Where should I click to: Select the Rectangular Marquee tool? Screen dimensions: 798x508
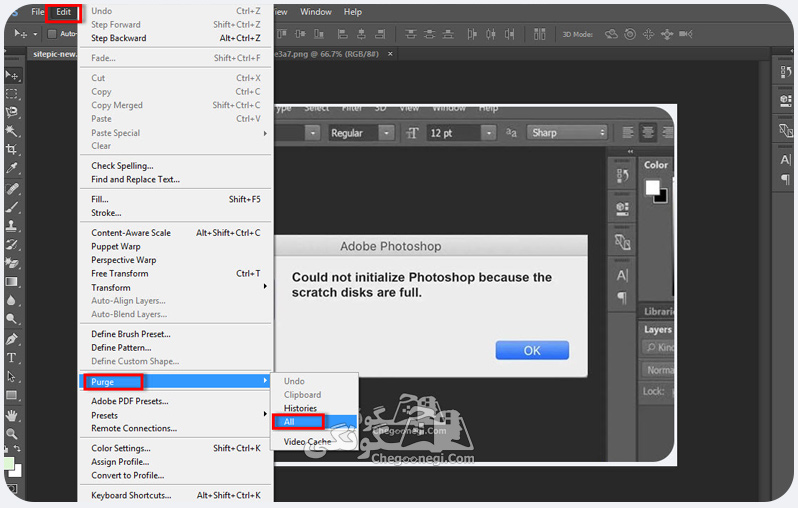click(x=12, y=94)
